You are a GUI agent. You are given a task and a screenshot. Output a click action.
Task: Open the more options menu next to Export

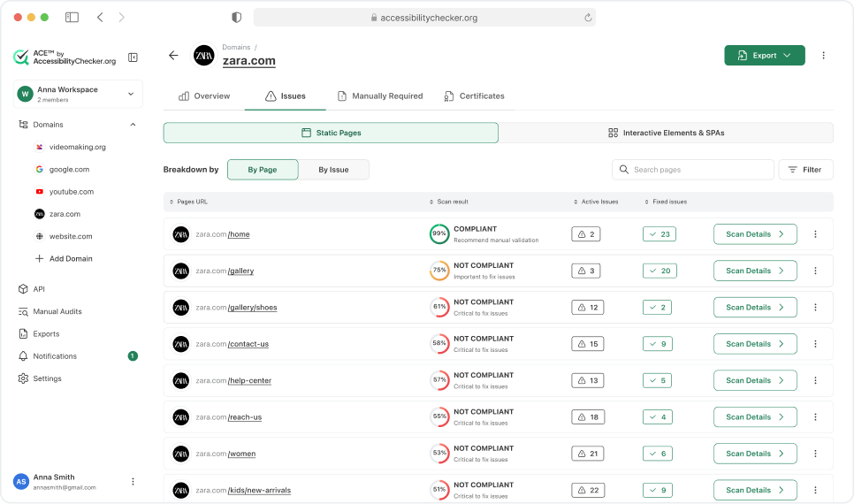[824, 55]
